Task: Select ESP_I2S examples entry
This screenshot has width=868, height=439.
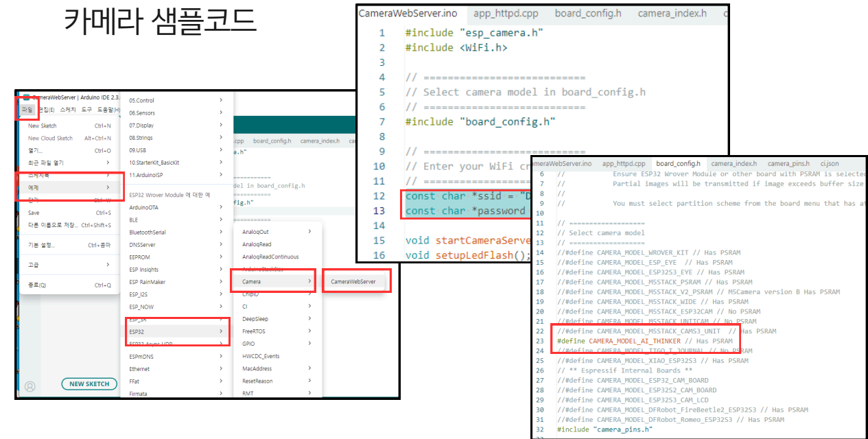Action: (176, 294)
